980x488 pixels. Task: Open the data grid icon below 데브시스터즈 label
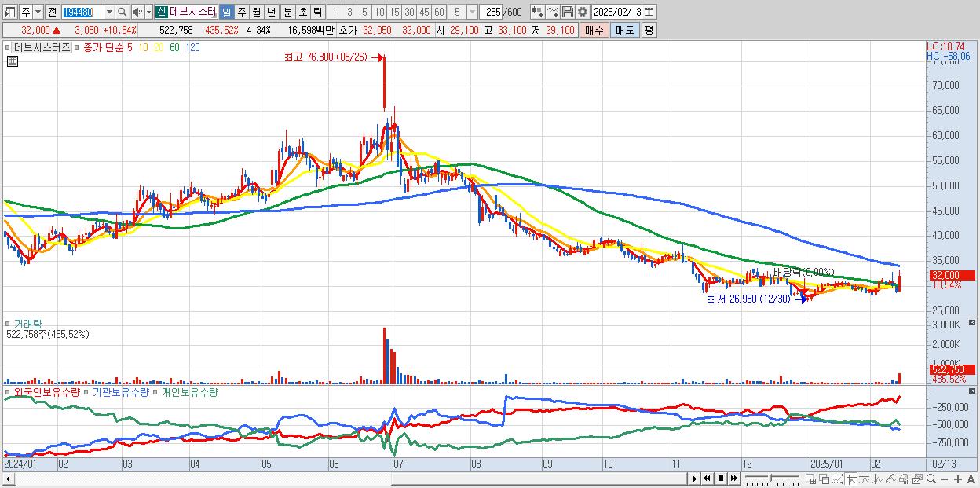pyautogui.click(x=13, y=61)
